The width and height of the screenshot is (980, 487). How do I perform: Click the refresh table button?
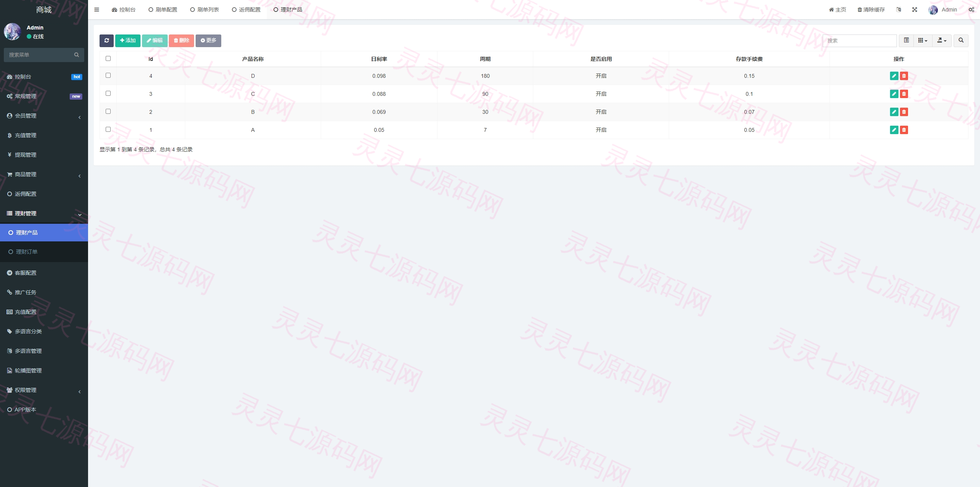click(106, 41)
